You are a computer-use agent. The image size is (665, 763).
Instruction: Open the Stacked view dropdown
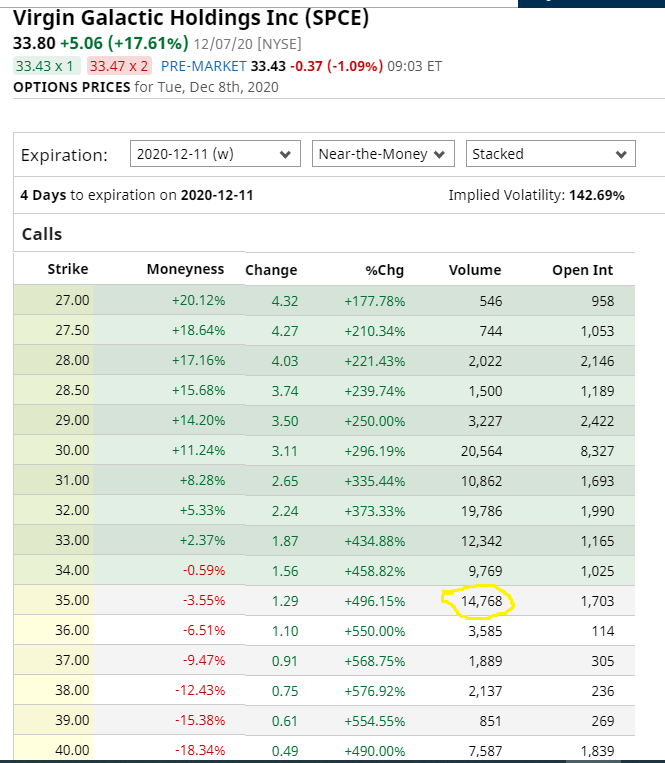(550, 154)
